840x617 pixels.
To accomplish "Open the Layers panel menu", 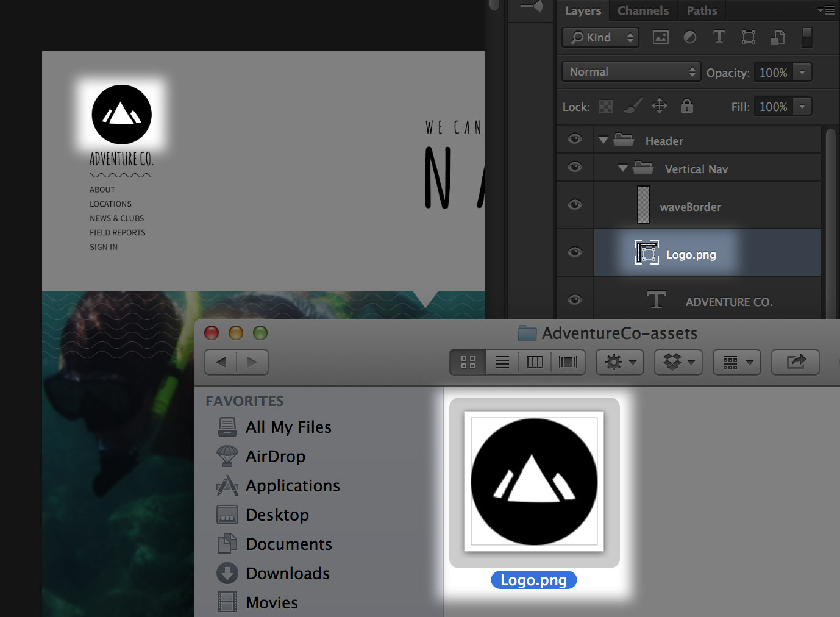I will pyautogui.click(x=827, y=10).
